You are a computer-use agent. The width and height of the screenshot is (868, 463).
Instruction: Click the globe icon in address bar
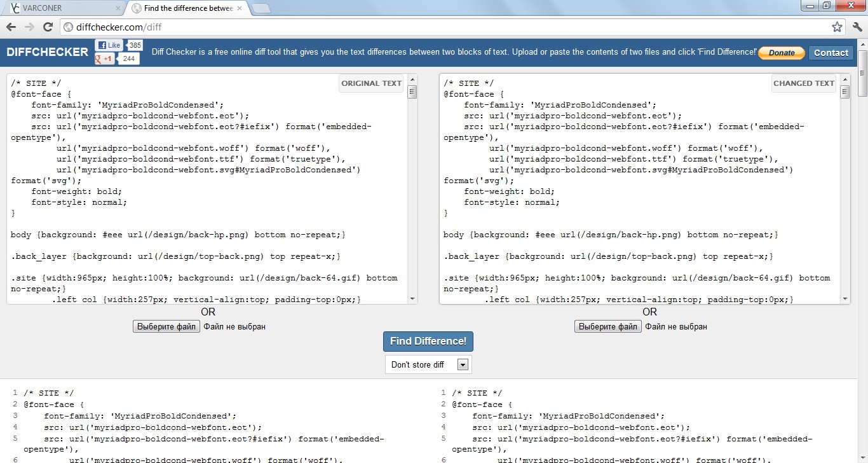click(x=69, y=27)
